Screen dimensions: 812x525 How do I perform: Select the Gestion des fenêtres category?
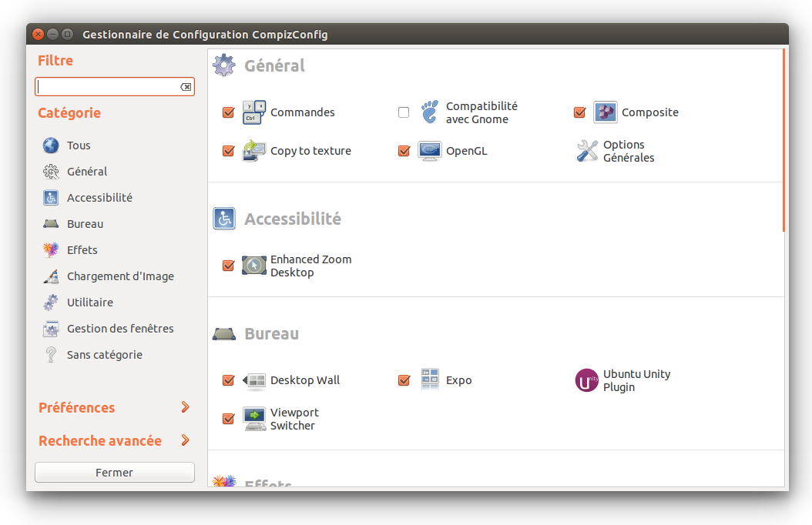click(x=119, y=329)
